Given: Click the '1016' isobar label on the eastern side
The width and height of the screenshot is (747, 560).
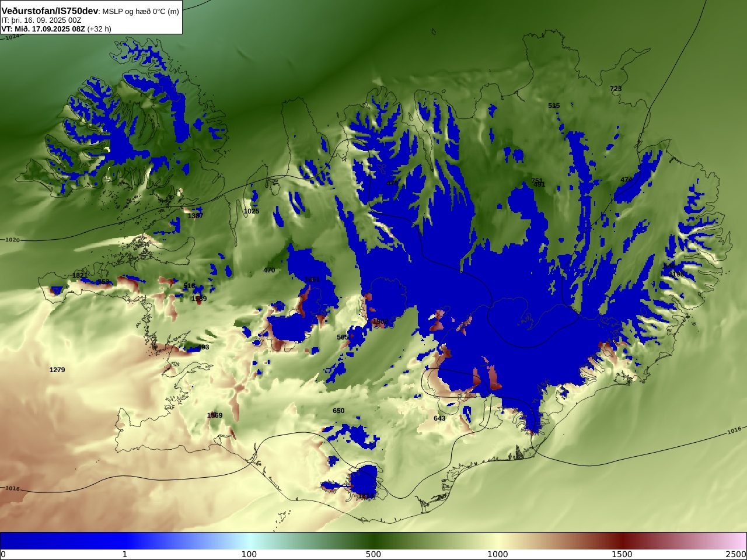Looking at the screenshot, I should coord(734,430).
